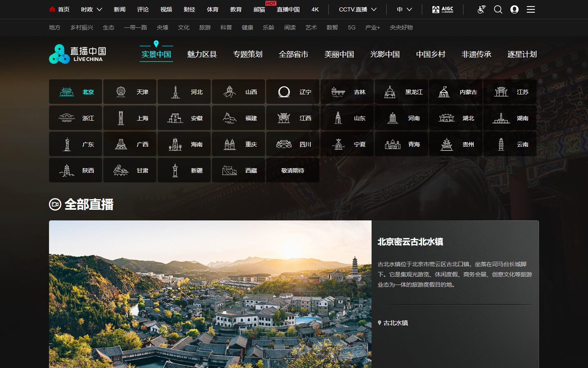Click the 敬请期待 tile
The width and height of the screenshot is (588, 368).
coord(293,170)
